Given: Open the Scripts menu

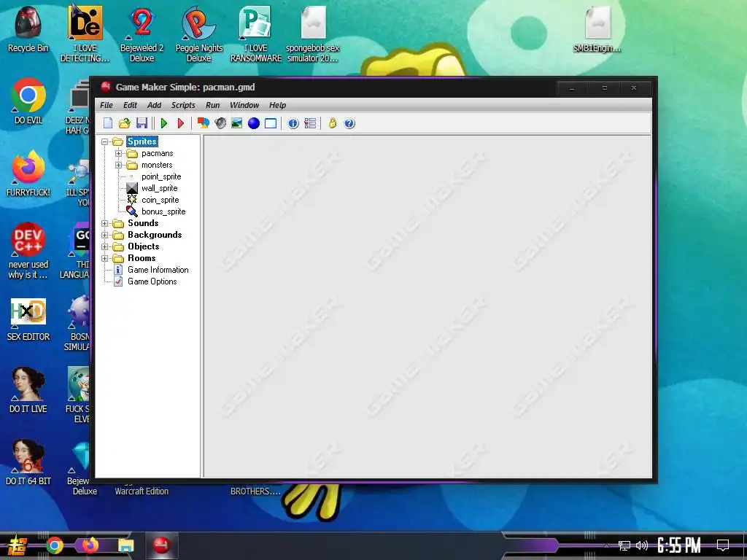Looking at the screenshot, I should [183, 105].
